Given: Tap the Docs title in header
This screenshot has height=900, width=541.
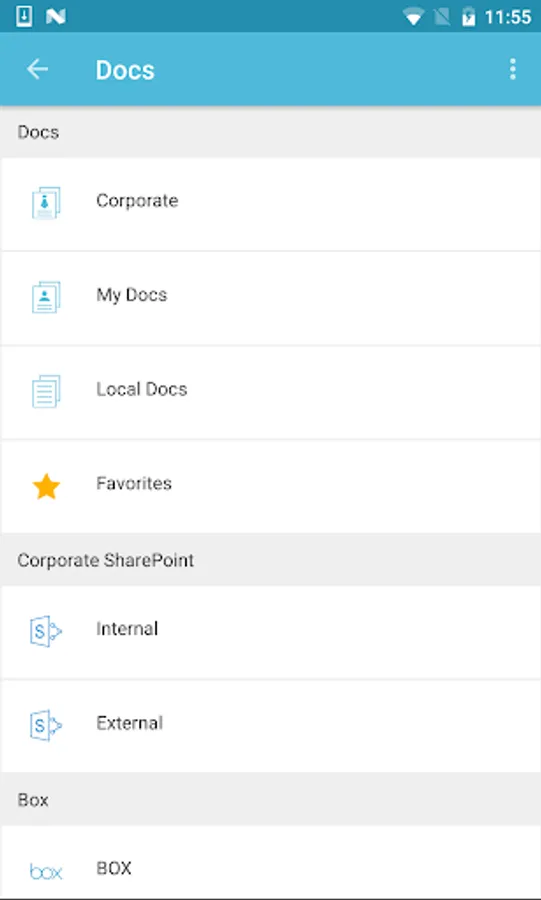Looking at the screenshot, I should [x=125, y=70].
